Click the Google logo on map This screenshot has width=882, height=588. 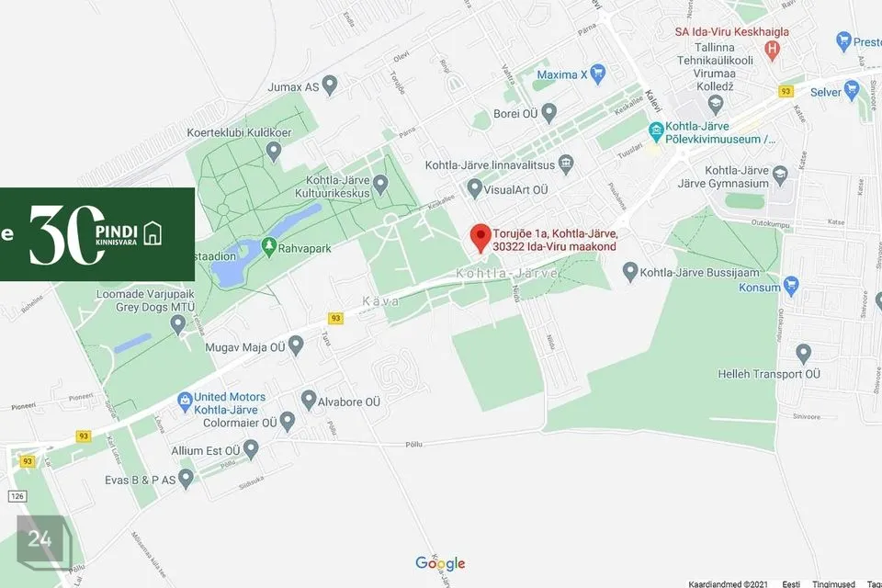tap(440, 563)
